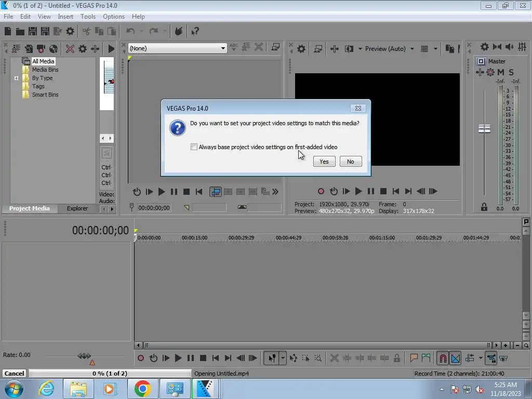This screenshot has width=532, height=399.
Task: Click Stop in trimmer transport
Action: [x=187, y=192]
